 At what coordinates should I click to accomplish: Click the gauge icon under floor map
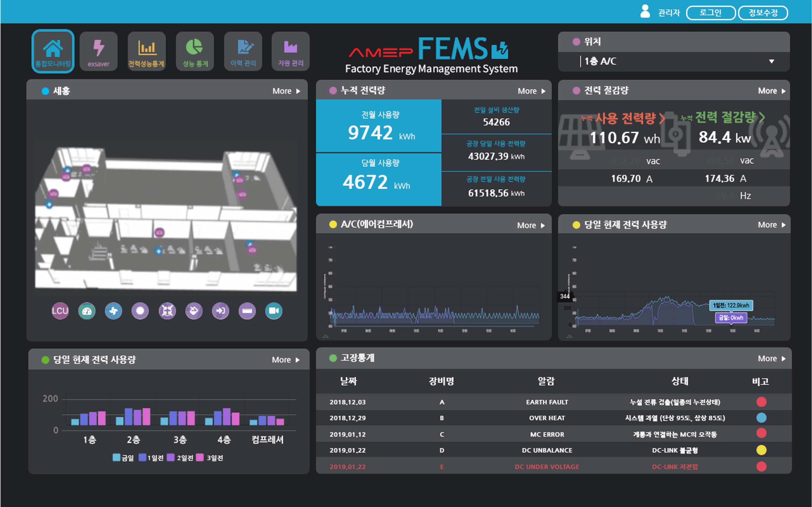(87, 311)
